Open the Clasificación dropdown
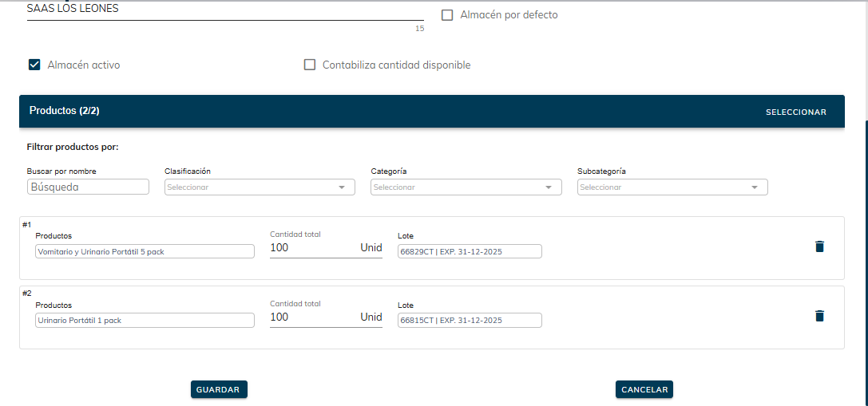The image size is (868, 406). (x=260, y=187)
